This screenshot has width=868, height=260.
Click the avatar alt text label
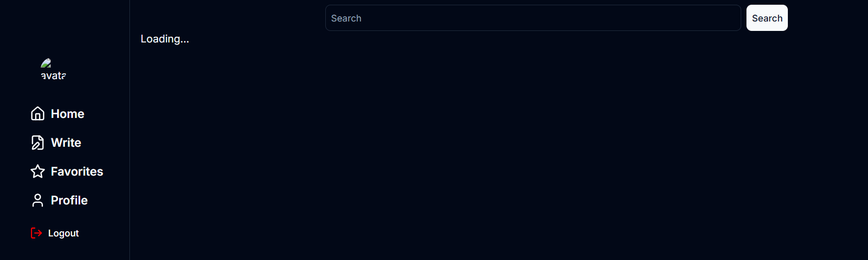53,75
